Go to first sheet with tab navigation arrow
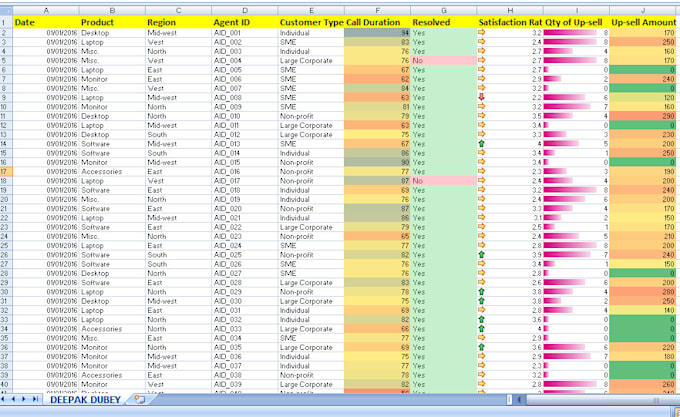The height and width of the screenshot is (417, 680). tap(3, 399)
